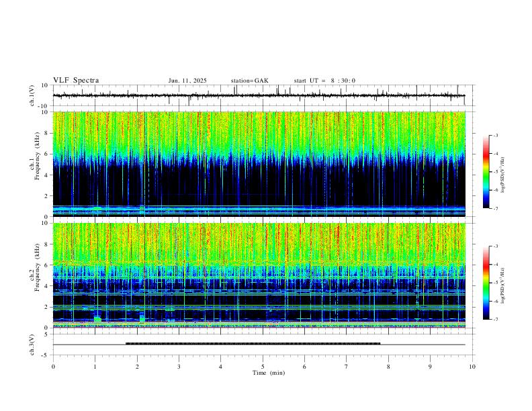The width and height of the screenshot is (532, 411).
Task: Click the ch.1 spectrogram color scale bar
Action: coord(486,172)
